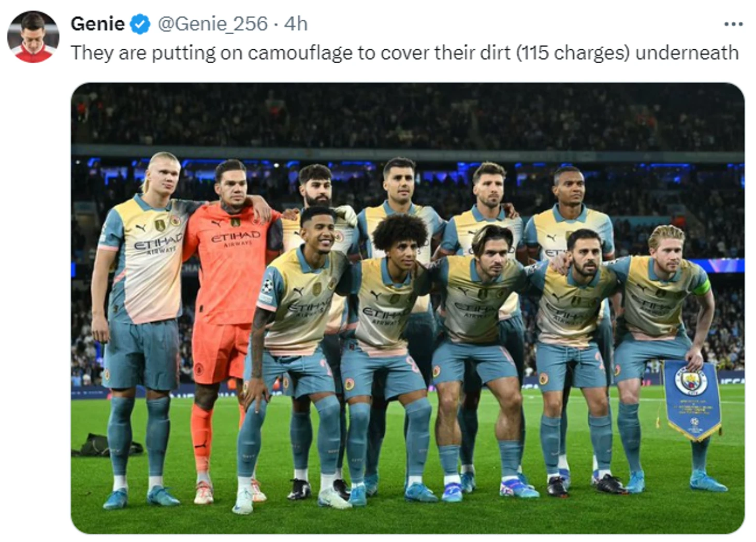Viewport: 756px width, 542px height.
Task: Open the three-dot more options menu
Action: [x=733, y=24]
